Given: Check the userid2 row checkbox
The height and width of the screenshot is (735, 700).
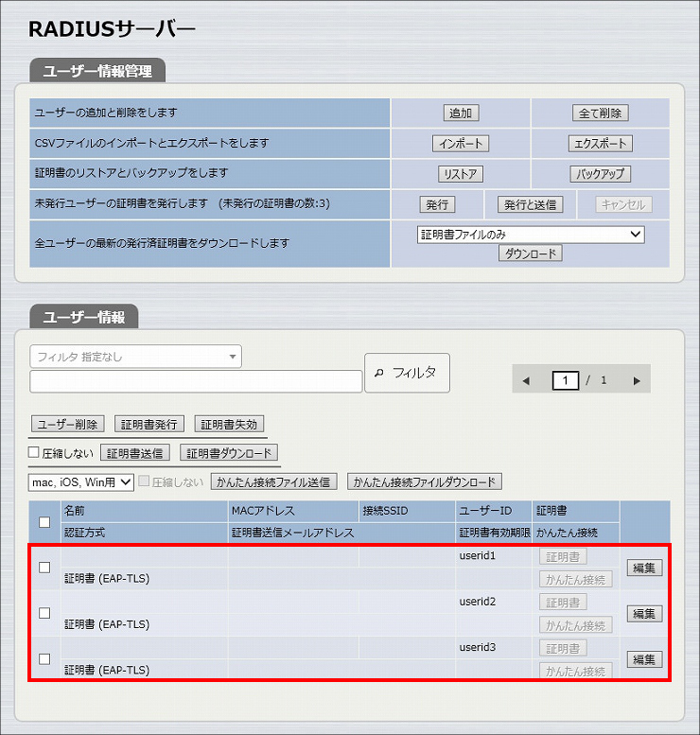Looking at the screenshot, I should pos(44,613).
